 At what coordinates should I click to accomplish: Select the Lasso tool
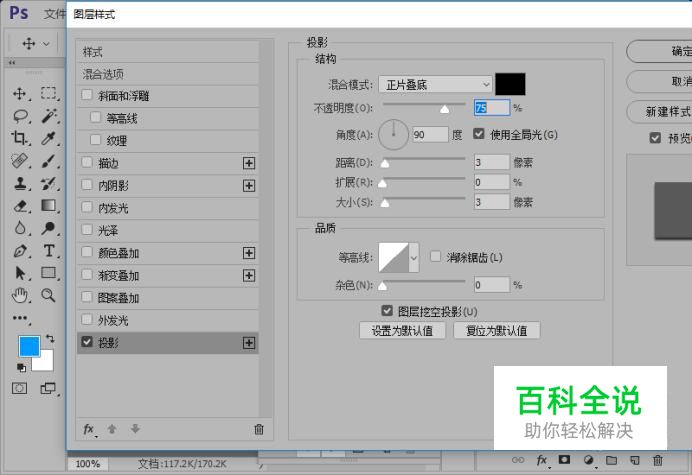[x=20, y=116]
